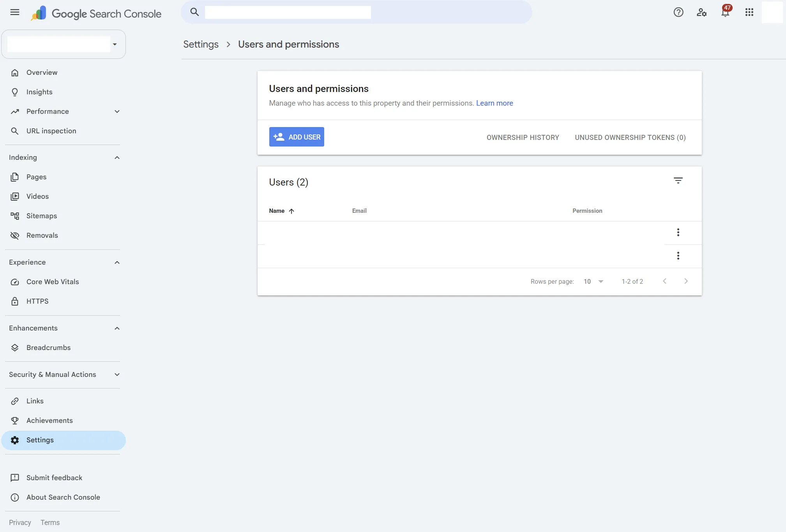Open Core Web Vitals report

point(64,282)
